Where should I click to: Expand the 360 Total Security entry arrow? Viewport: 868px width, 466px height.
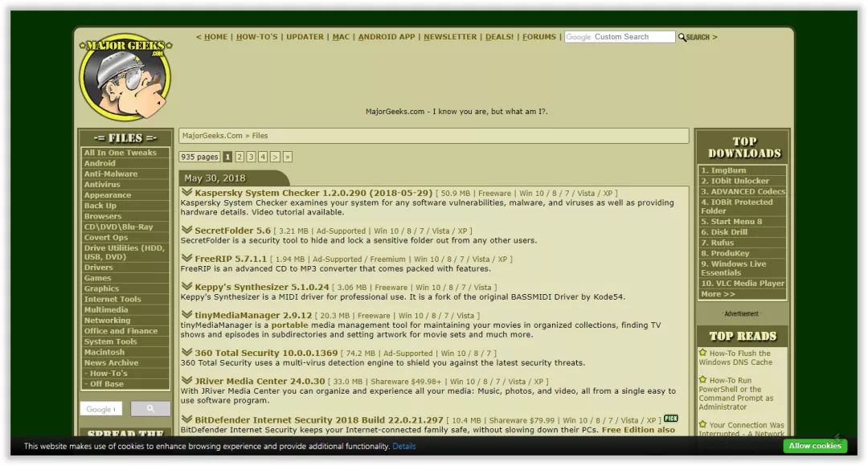(186, 352)
